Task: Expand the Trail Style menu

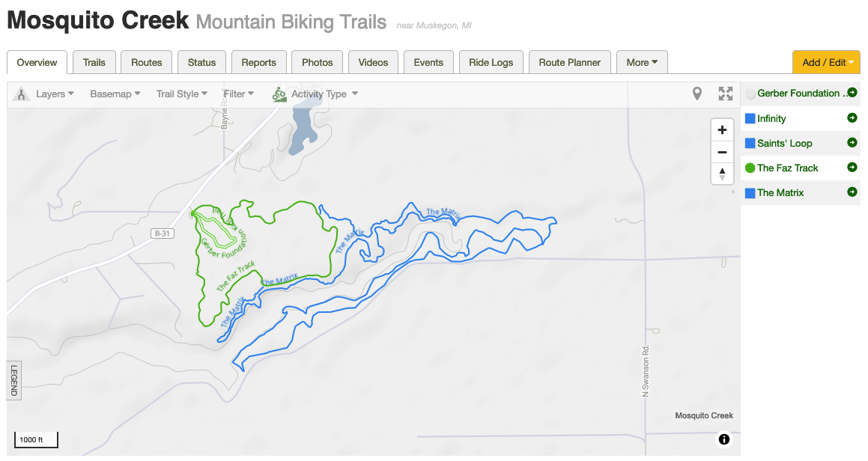Action: [181, 94]
